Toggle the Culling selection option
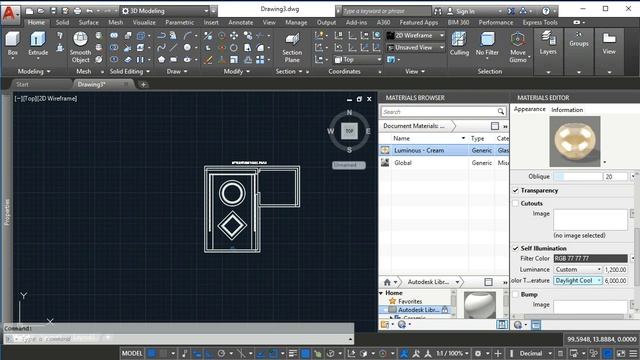640x360 pixels. [x=459, y=44]
